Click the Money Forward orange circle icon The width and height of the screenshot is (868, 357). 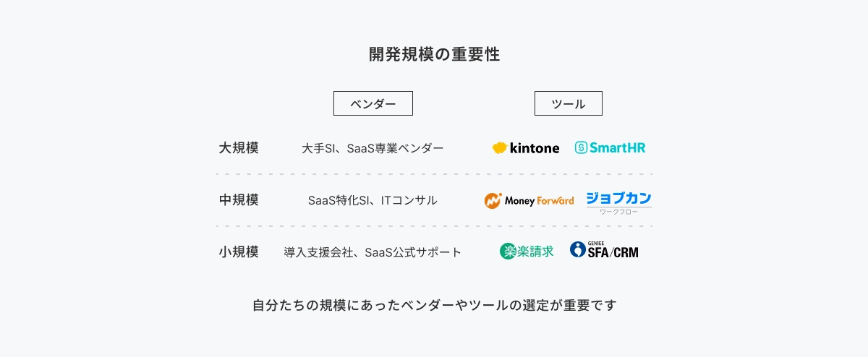[493, 201]
